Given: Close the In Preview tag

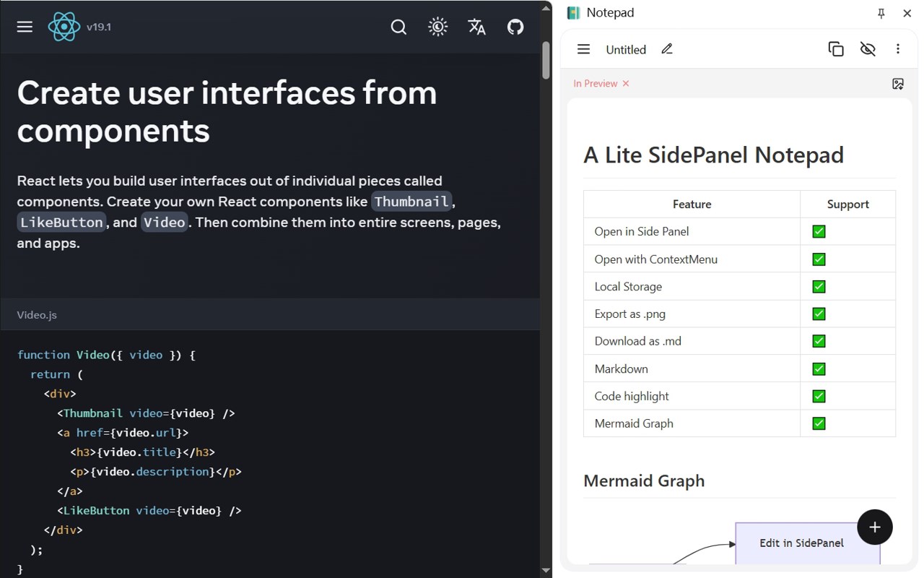Looking at the screenshot, I should [x=626, y=84].
